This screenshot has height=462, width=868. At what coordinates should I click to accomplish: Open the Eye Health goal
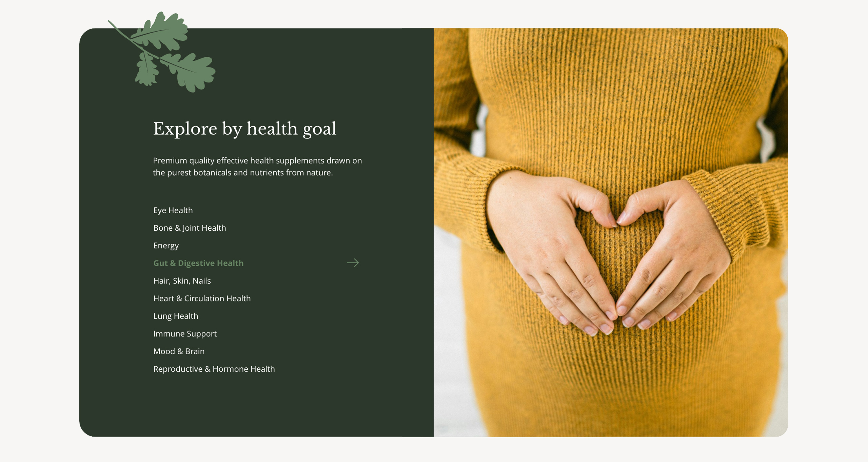173,210
